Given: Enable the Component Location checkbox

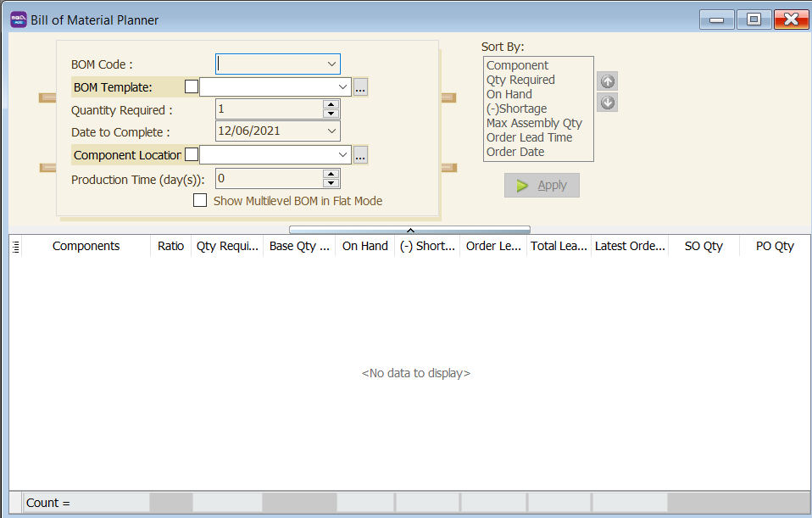Looking at the screenshot, I should tap(192, 154).
